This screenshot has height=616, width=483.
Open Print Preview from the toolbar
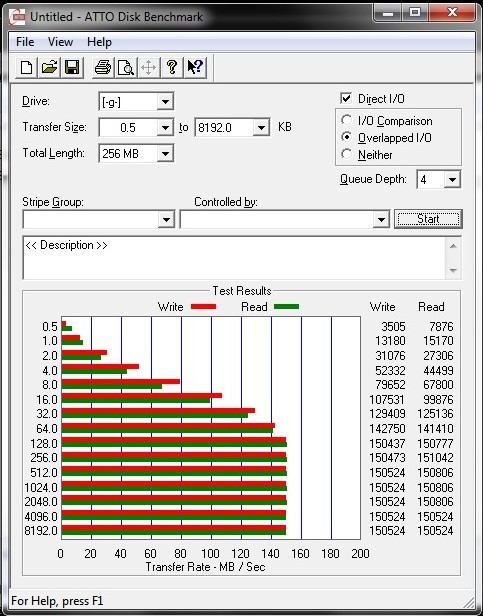point(126,68)
